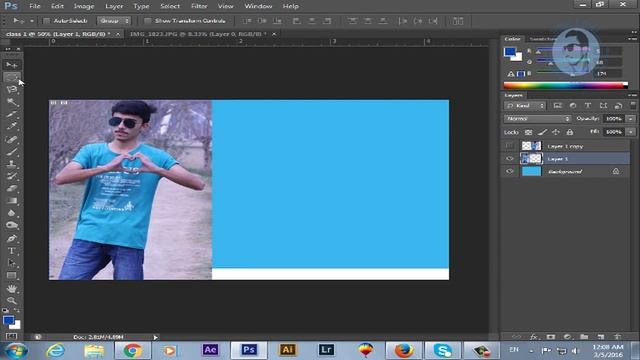This screenshot has height=360, width=640.
Task: Click the Color panel foreground swatch
Action: (510, 52)
